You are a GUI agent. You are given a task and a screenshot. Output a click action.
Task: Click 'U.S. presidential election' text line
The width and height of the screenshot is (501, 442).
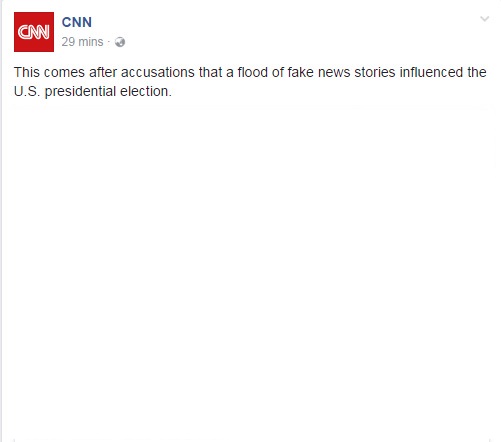point(93,91)
